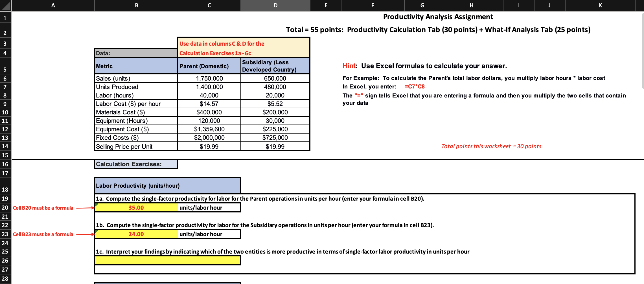
Task: Click the Subsidiary labor cost $5.52
Action: click(x=275, y=104)
